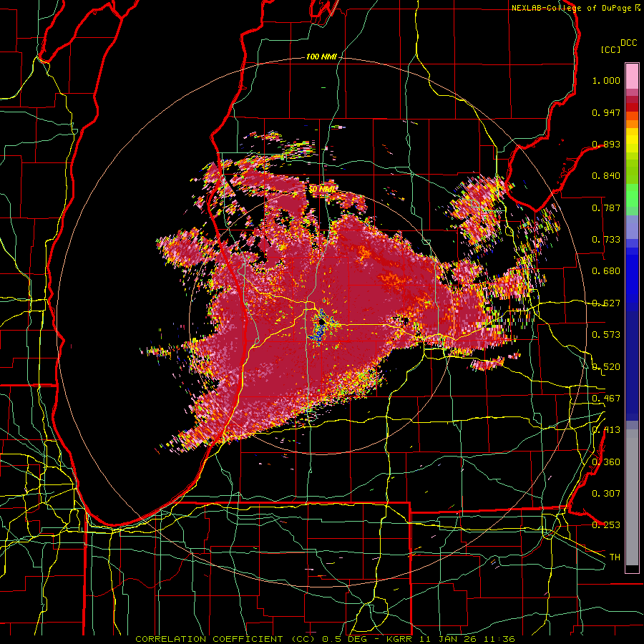Click the blue-green clutter patch at the radar site

[321, 326]
